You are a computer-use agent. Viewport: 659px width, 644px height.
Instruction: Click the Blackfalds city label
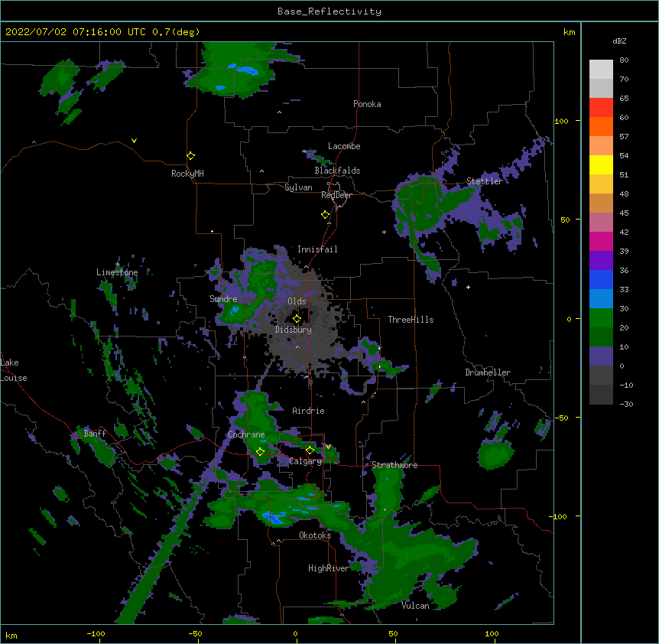point(337,171)
